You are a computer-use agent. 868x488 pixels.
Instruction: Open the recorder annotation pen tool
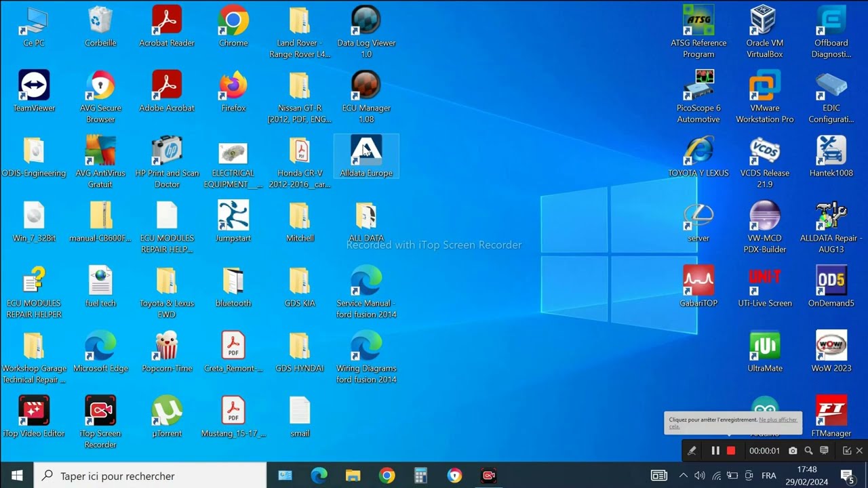click(x=692, y=451)
